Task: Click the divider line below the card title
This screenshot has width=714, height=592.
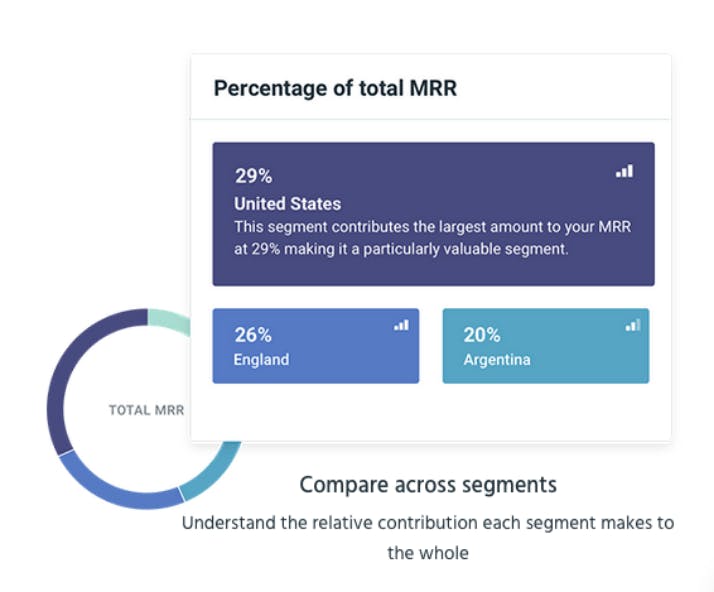Action: (430, 119)
